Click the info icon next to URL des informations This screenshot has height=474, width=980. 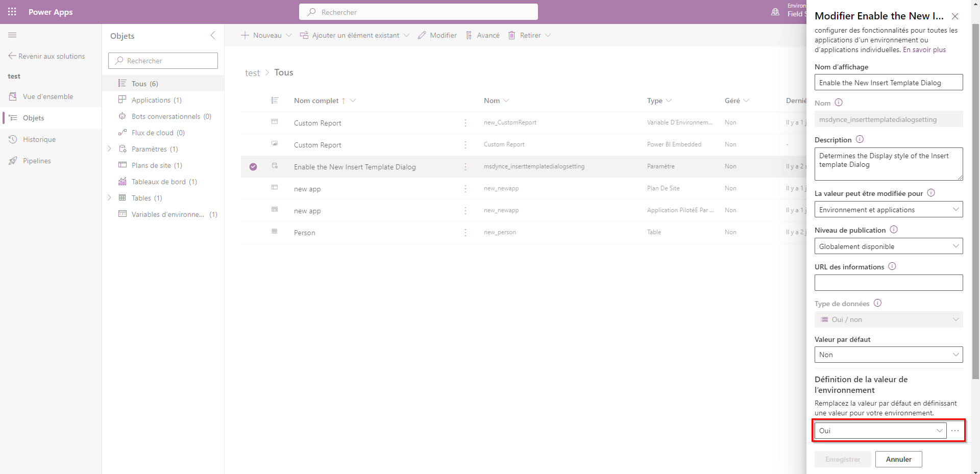(892, 266)
